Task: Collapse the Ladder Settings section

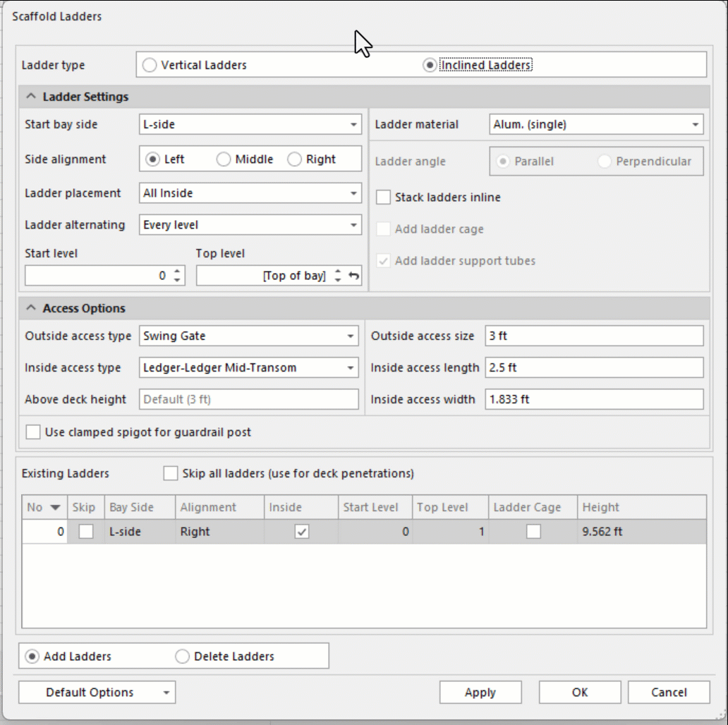Action: tap(31, 97)
